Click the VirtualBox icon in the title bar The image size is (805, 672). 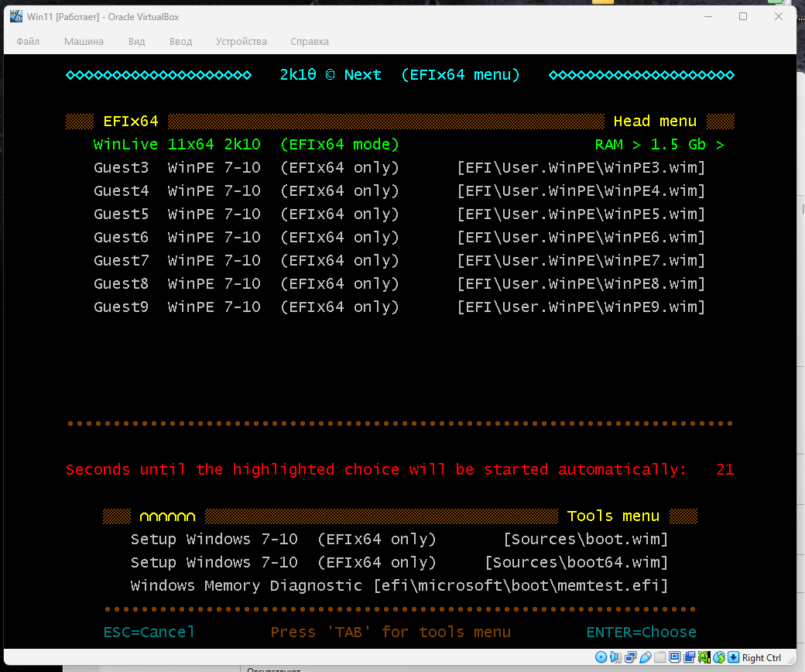15,17
